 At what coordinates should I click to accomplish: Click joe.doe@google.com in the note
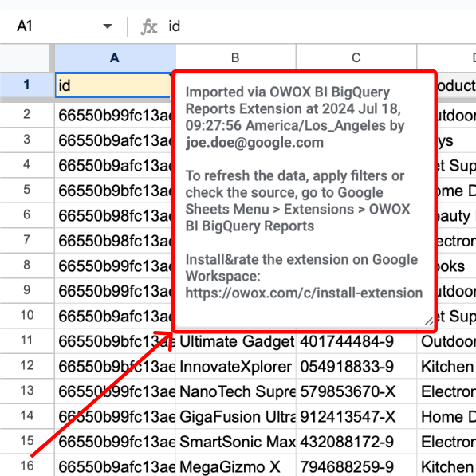[x=254, y=143]
